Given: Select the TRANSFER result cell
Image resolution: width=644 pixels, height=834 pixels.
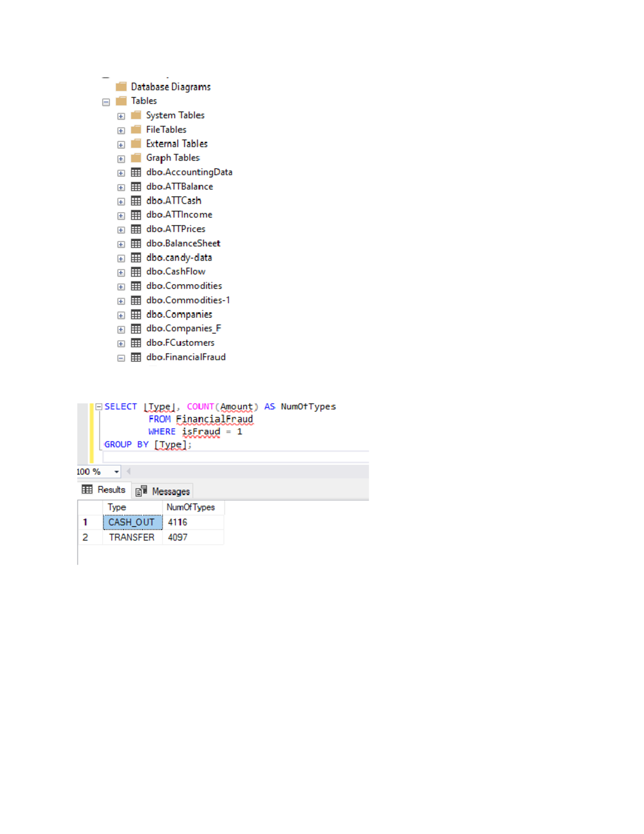Looking at the screenshot, I should click(131, 538).
